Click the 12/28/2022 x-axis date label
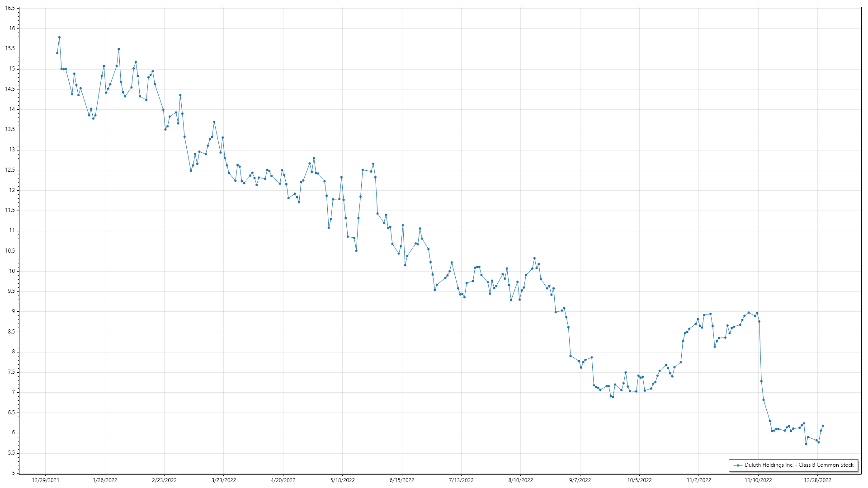This screenshot has height=488, width=868. [x=817, y=480]
